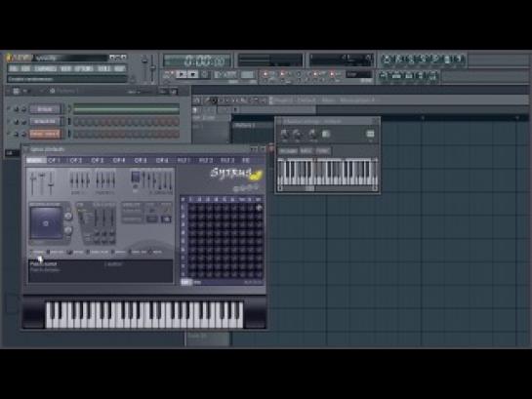Viewport: 532px width, 399px height.
Task: Toggle the pattern/song mode switch
Action: pyautogui.click(x=168, y=74)
